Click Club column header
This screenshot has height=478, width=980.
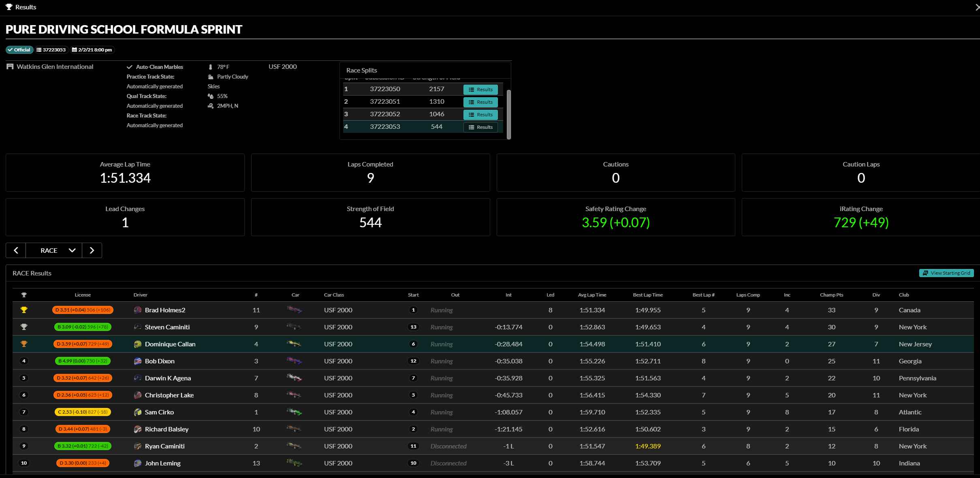coord(904,295)
